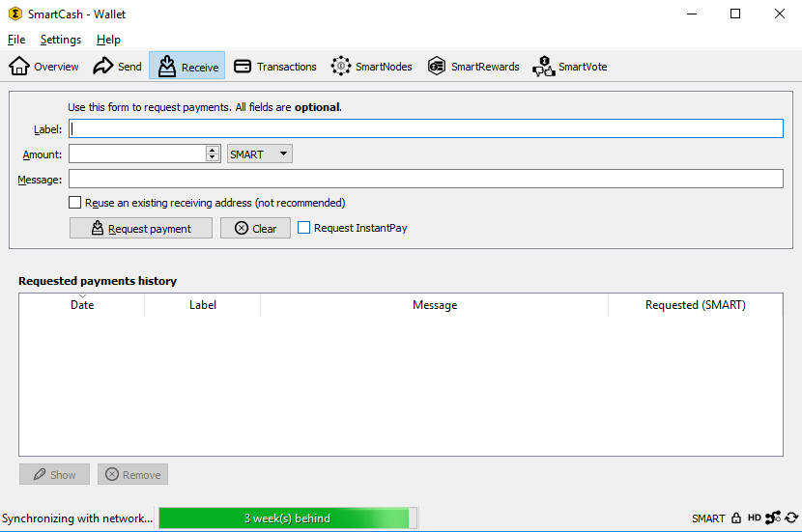Image resolution: width=802 pixels, height=532 pixels.
Task: Click the Clear button
Action: click(255, 228)
